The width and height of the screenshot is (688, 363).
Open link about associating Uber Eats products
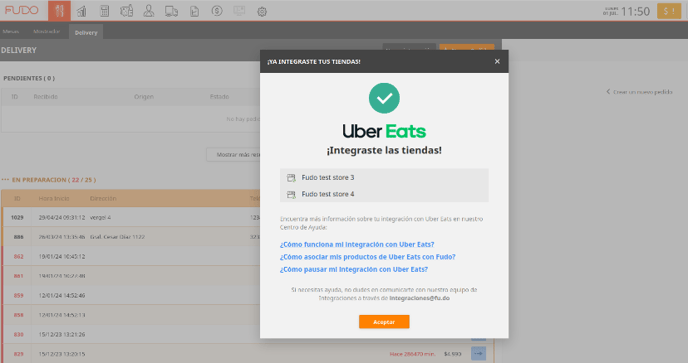[368, 257]
